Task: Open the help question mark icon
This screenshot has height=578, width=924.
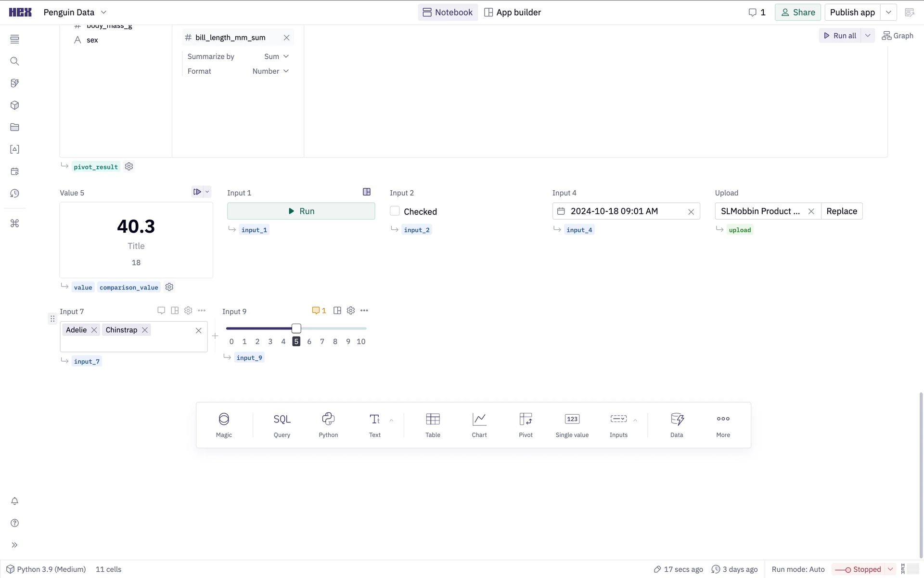Action: (14, 523)
